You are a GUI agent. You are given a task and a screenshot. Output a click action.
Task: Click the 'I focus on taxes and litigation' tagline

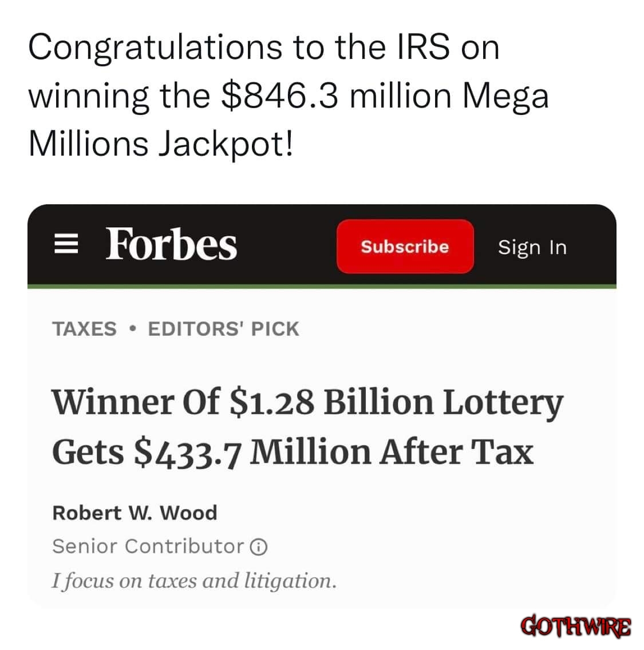pyautogui.click(x=193, y=581)
